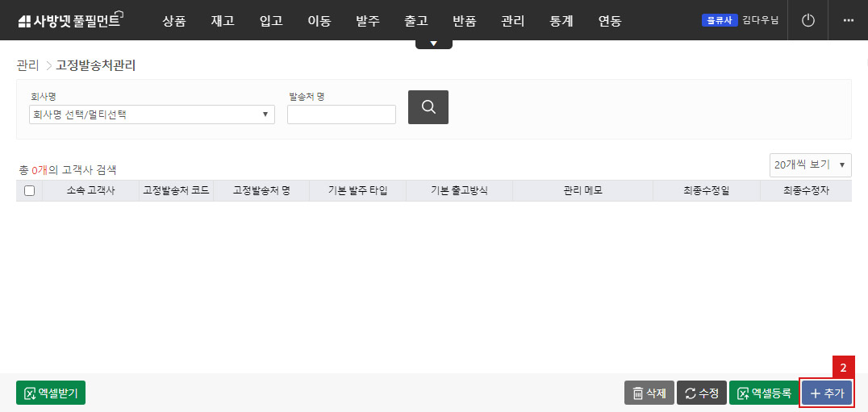Click the 수정 button
Screen dimensions: 868x412
point(701,393)
